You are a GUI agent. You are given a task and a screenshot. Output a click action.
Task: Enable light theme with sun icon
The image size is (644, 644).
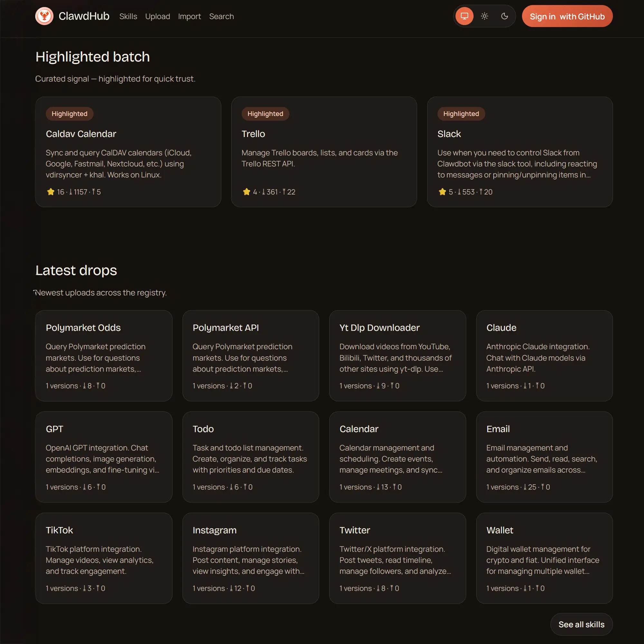(x=484, y=16)
